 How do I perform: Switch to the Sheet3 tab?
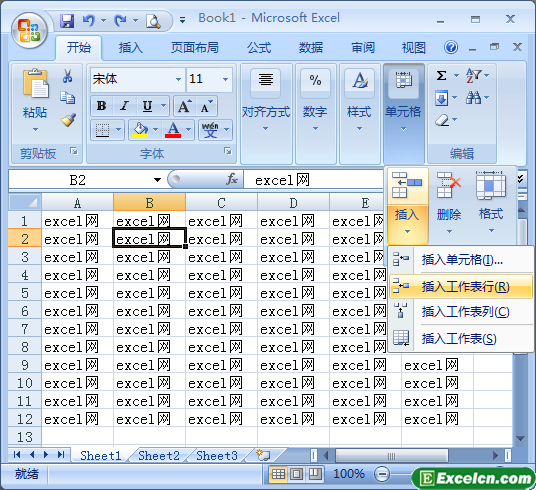click(217, 455)
